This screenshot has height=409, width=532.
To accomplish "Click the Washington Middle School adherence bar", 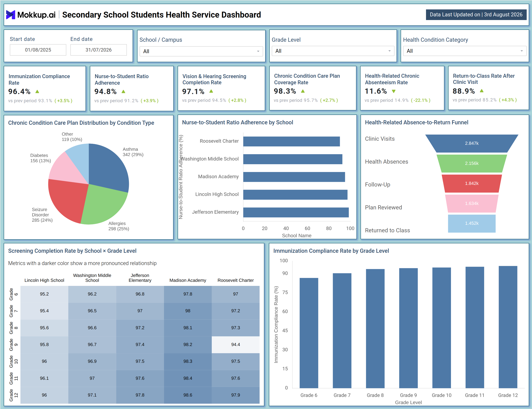I will (x=293, y=159).
